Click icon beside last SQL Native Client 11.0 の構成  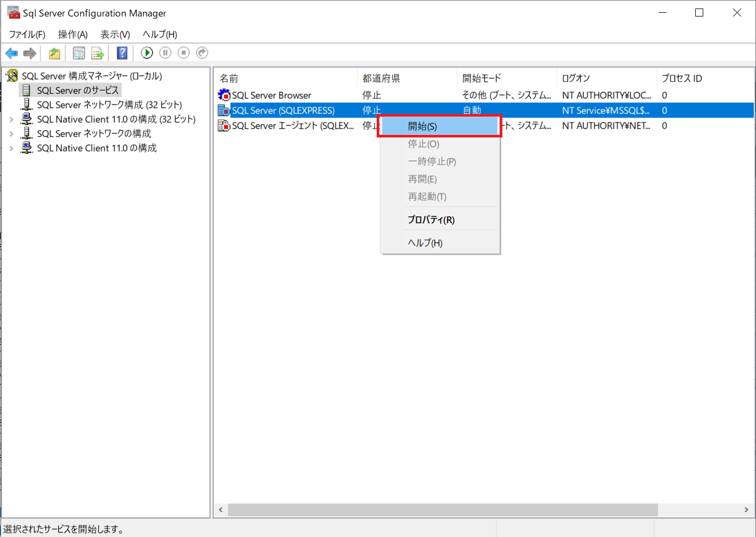pyautogui.click(x=26, y=148)
